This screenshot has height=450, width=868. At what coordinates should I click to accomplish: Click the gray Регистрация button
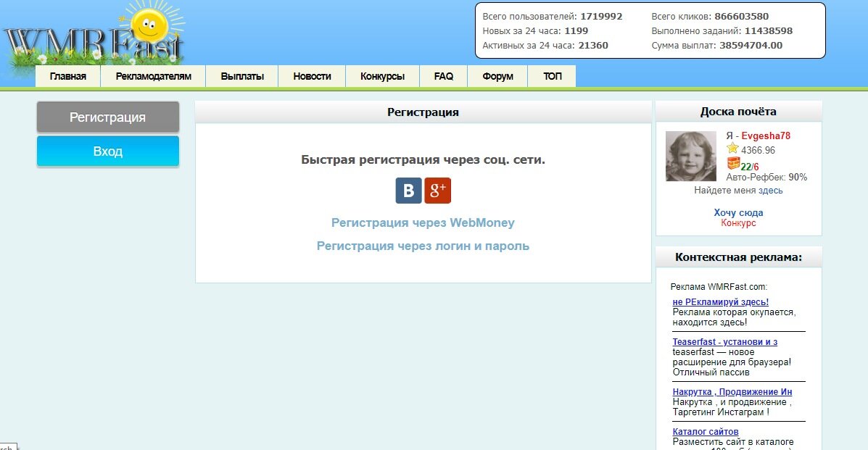[107, 117]
